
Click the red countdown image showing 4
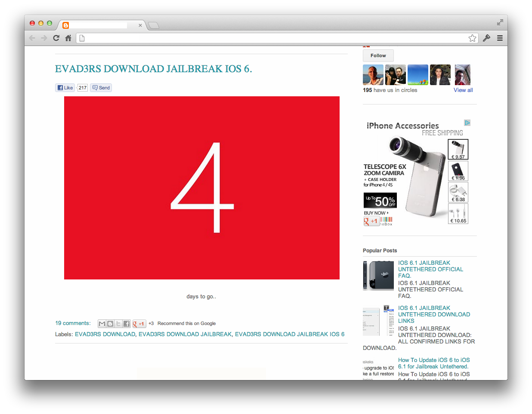coord(201,188)
